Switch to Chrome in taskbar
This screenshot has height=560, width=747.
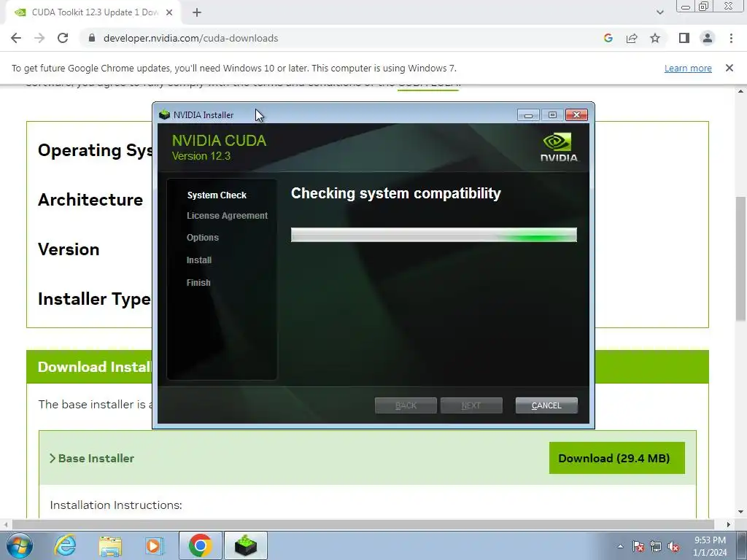click(200, 545)
